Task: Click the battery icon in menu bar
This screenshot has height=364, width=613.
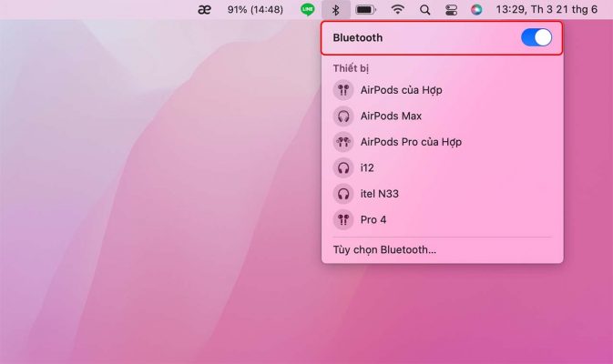Action: [x=366, y=10]
